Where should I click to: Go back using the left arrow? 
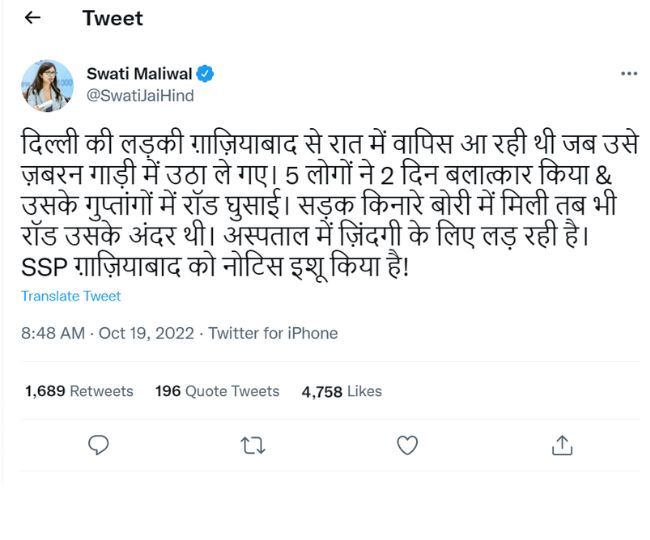tap(32, 18)
